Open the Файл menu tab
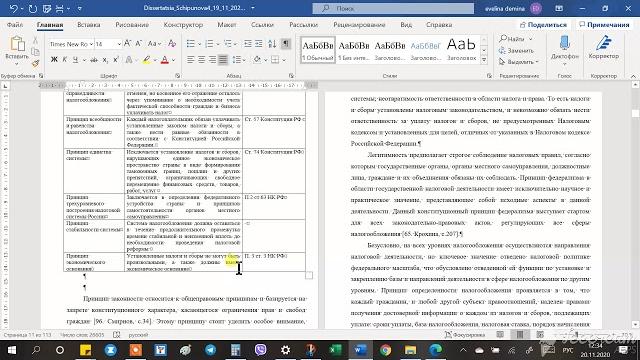 [15, 24]
